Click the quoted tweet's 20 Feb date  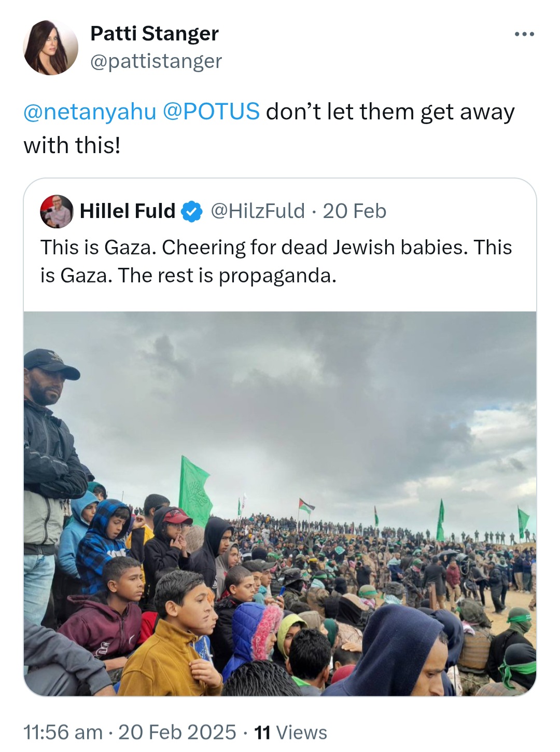(355, 211)
